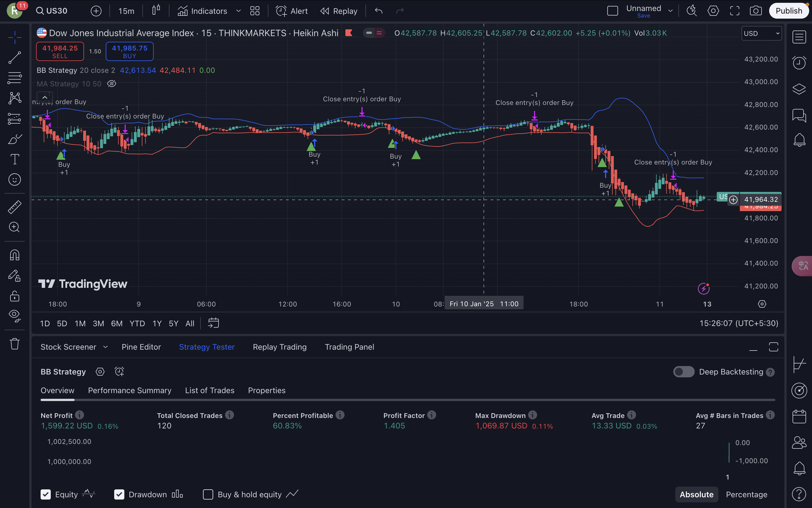Open the Trading Panel tab
Image resolution: width=812 pixels, height=508 pixels.
(x=349, y=347)
